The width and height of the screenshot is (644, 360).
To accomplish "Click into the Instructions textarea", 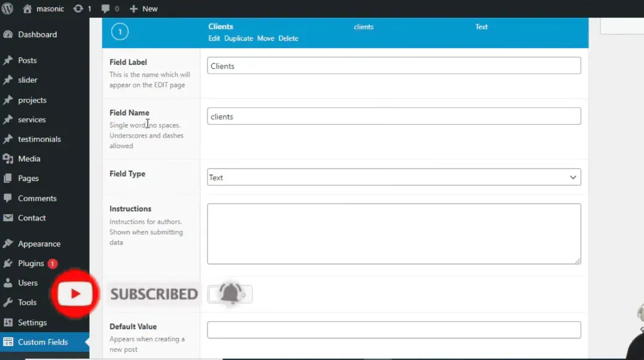I will tap(394, 234).
